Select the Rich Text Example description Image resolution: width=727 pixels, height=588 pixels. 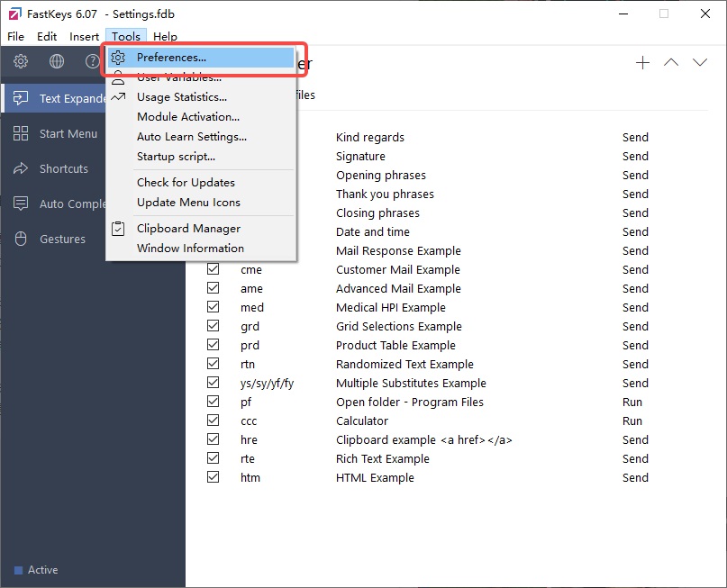(383, 458)
